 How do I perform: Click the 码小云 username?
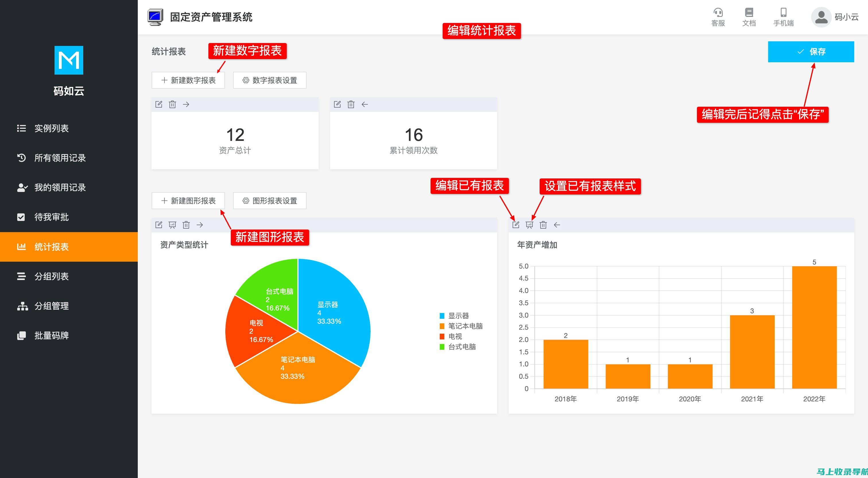tap(846, 17)
